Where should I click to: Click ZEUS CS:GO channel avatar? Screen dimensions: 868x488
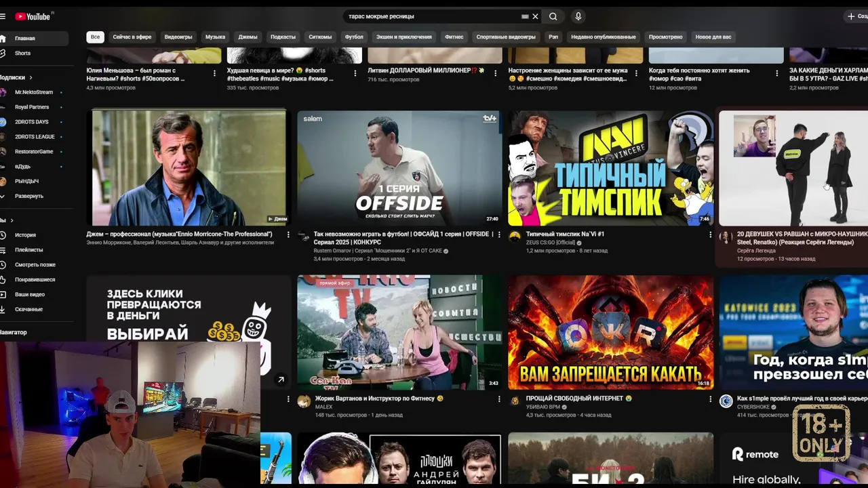(x=515, y=237)
